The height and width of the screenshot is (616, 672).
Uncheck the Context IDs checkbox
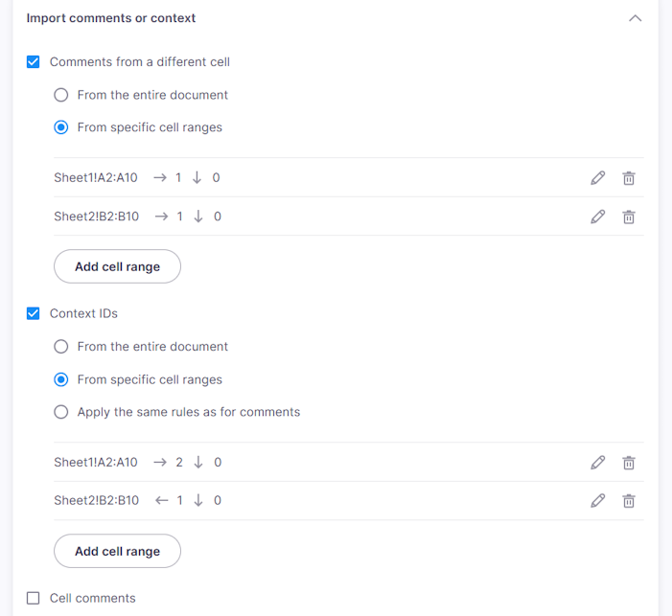coord(33,313)
